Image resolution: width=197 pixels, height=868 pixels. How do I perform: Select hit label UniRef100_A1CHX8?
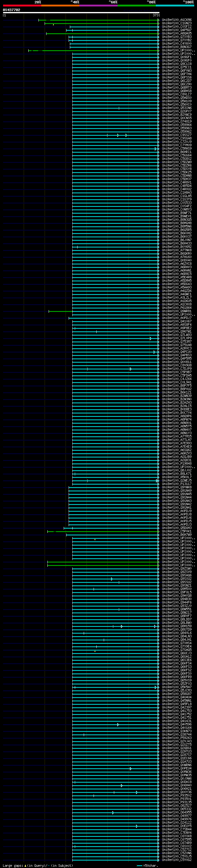point(177,304)
